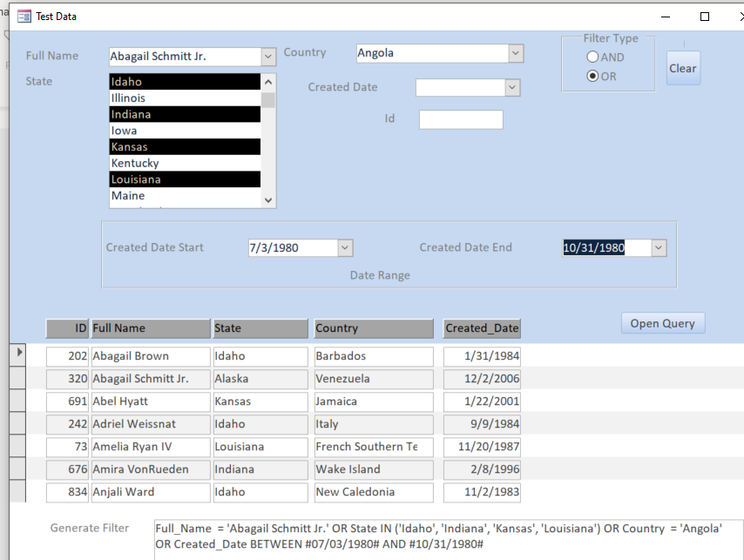This screenshot has height=560, width=744.
Task: Click the Full Name cell Amira VonRueden
Action: point(151,470)
